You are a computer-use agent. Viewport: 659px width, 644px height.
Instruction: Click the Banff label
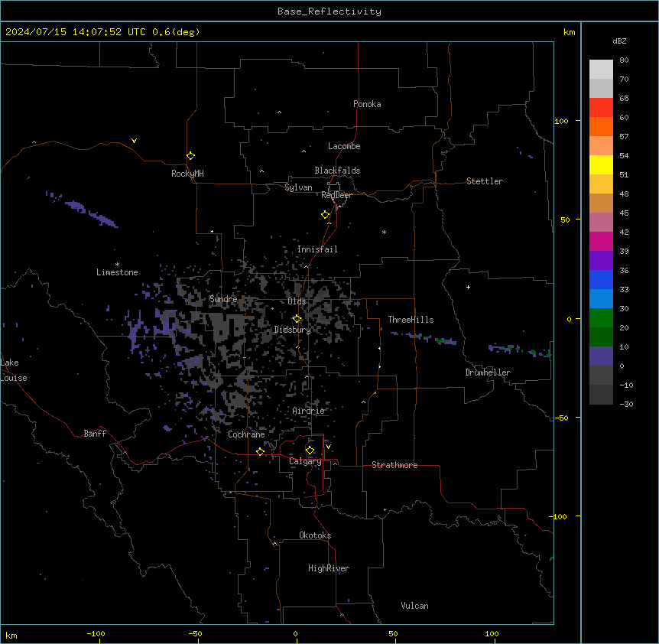click(95, 434)
